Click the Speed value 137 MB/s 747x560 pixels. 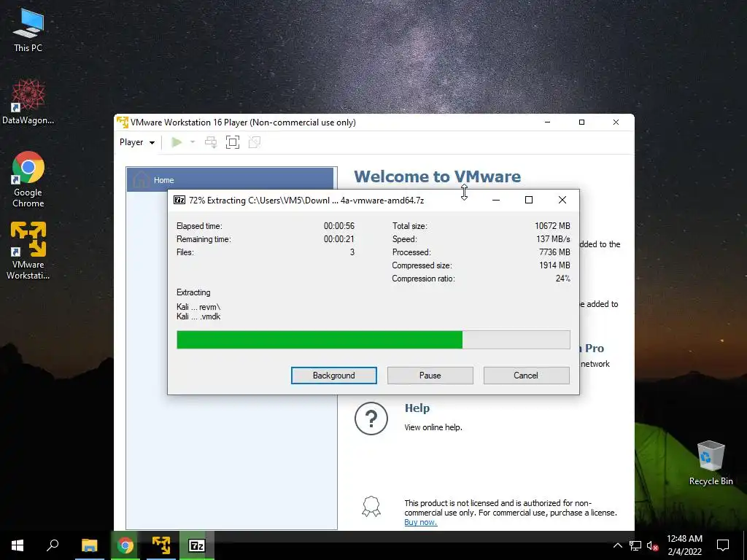click(x=553, y=239)
